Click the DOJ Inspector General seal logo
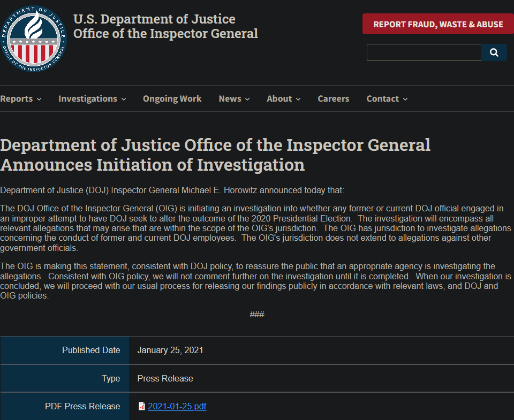Viewport: 514px width, 420px height. (x=33, y=39)
